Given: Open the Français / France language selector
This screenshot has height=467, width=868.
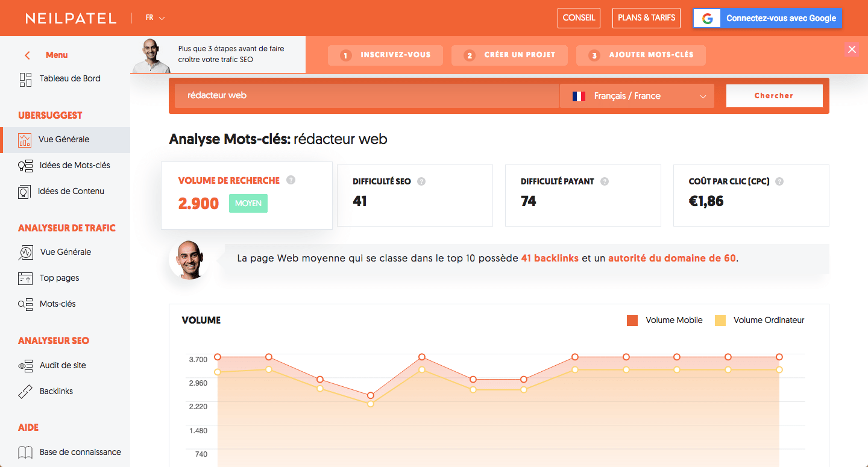Looking at the screenshot, I should pos(637,96).
